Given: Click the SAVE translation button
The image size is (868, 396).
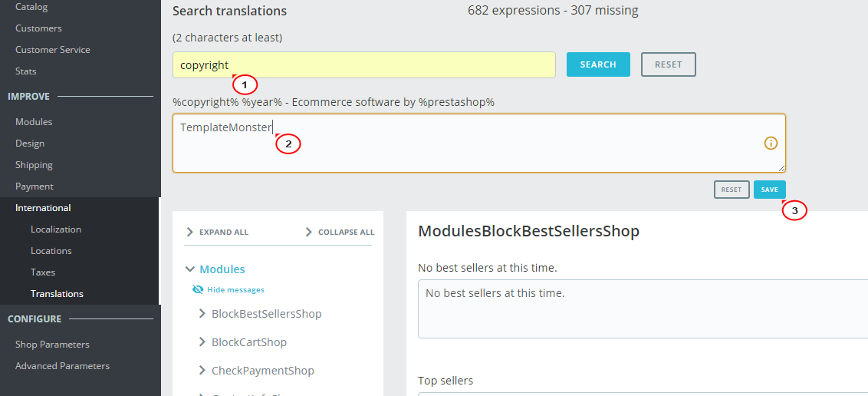Looking at the screenshot, I should [x=769, y=190].
